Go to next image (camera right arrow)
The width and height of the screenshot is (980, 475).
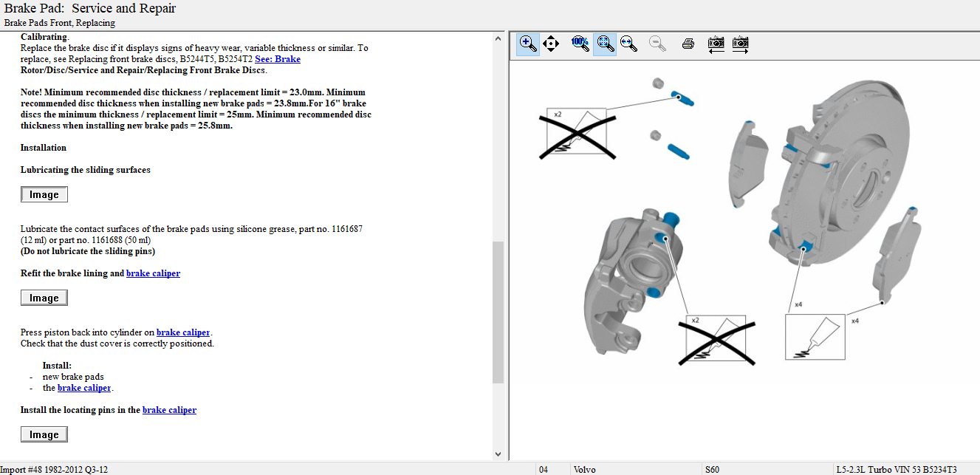(741, 44)
